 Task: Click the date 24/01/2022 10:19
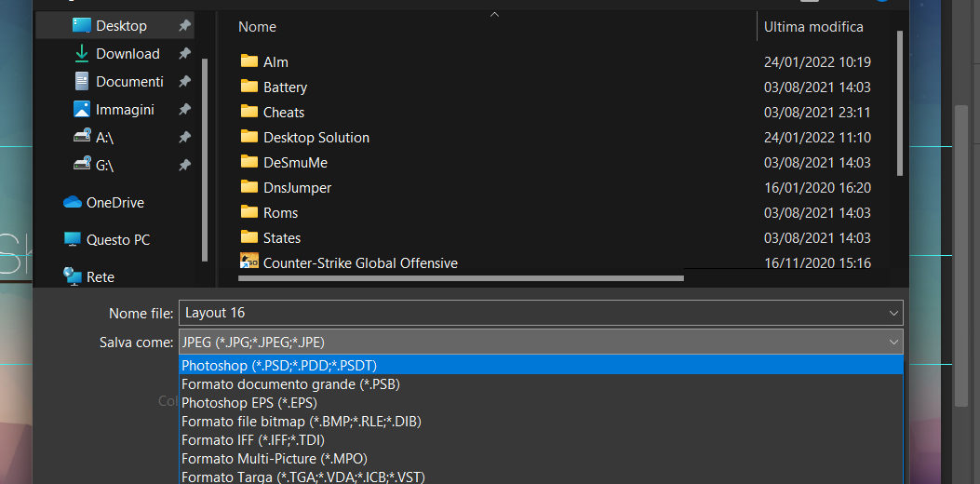pyautogui.click(x=817, y=62)
